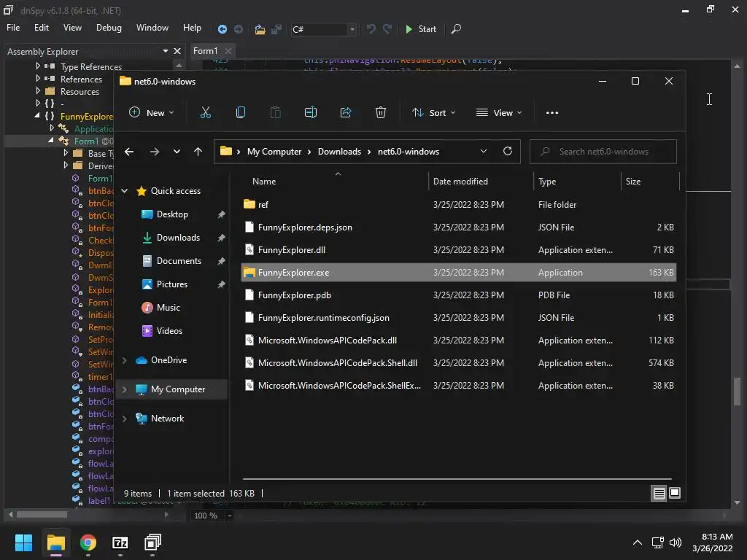Switch to details view layout icon
The image size is (747, 560).
659,494
